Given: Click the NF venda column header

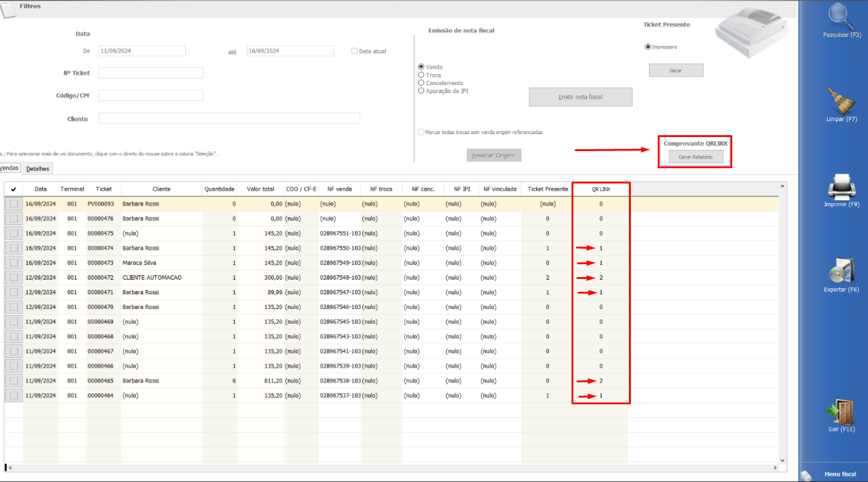Looking at the screenshot, I should pyautogui.click(x=340, y=189).
